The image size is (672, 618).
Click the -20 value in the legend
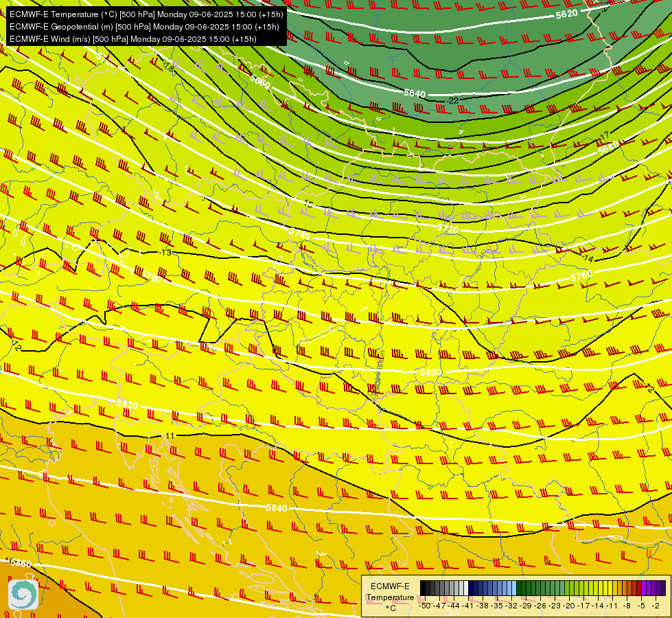click(570, 606)
